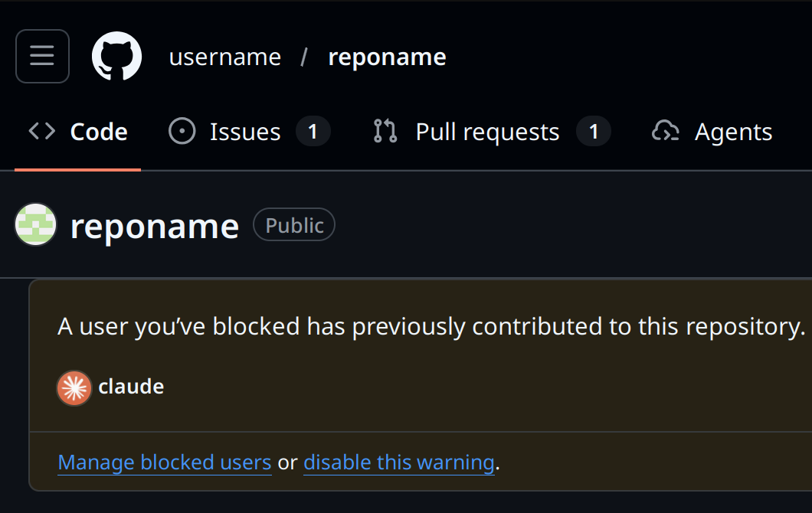Click the Public visibility label

coord(294,225)
